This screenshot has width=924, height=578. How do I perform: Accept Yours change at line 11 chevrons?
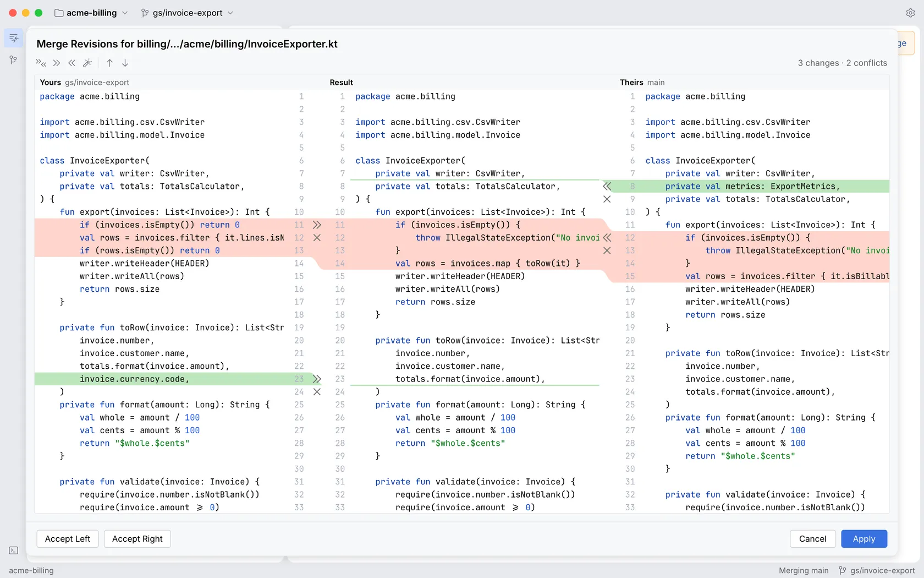(317, 225)
